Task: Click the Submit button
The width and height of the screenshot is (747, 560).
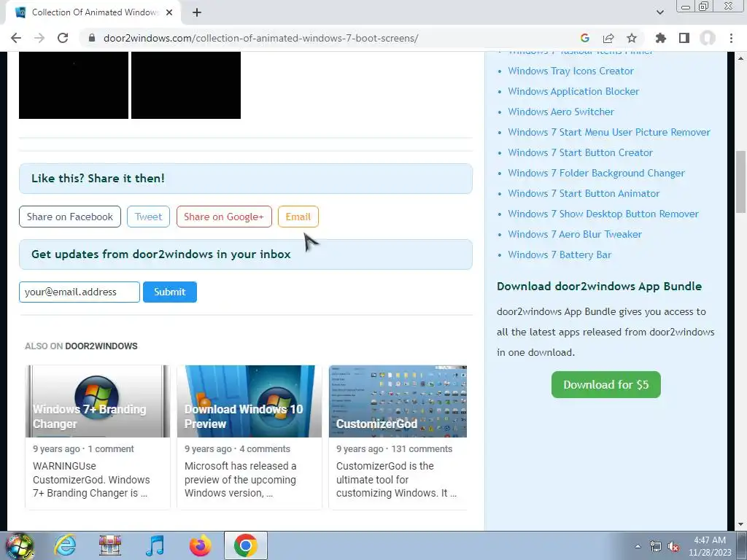Action: tap(169, 292)
